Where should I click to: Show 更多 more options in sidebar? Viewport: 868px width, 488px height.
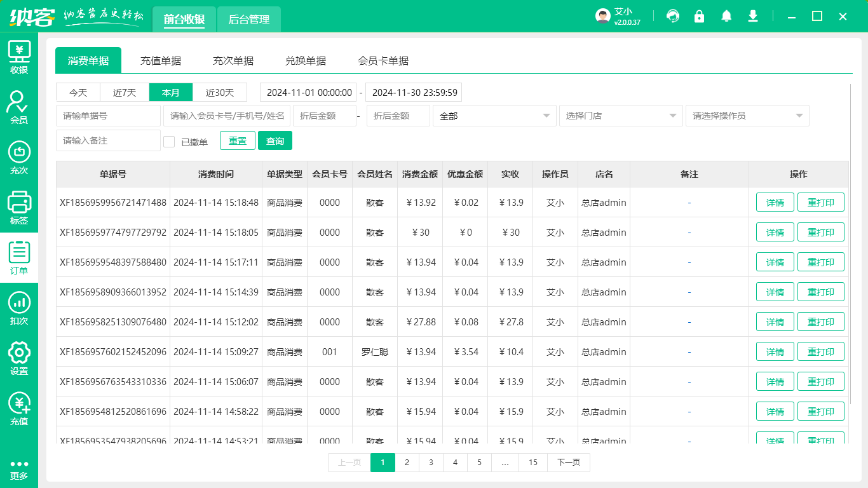click(x=19, y=470)
